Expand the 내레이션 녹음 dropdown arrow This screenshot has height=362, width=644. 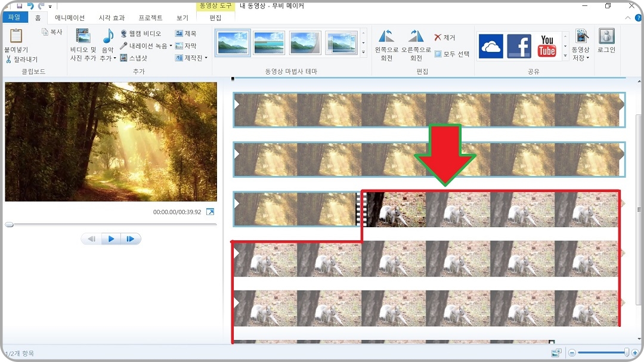171,45
